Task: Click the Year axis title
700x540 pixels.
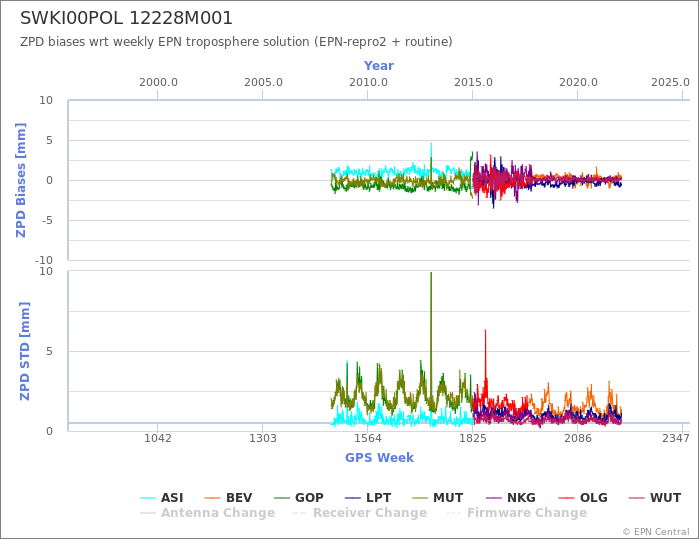Action: (379, 66)
